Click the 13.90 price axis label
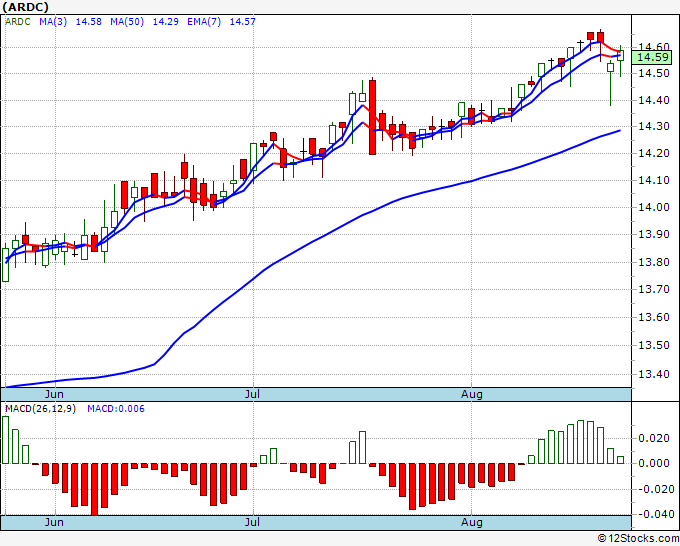Viewport: 680px width, 546px height. [x=654, y=235]
